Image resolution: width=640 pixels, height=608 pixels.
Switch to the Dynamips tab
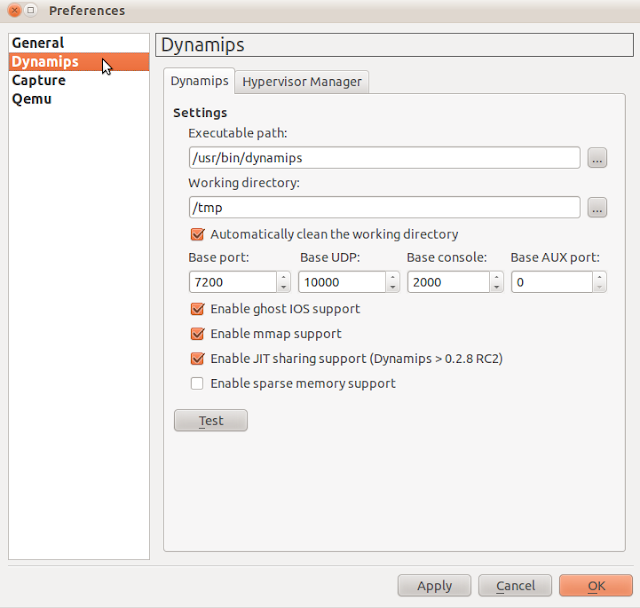click(x=199, y=81)
